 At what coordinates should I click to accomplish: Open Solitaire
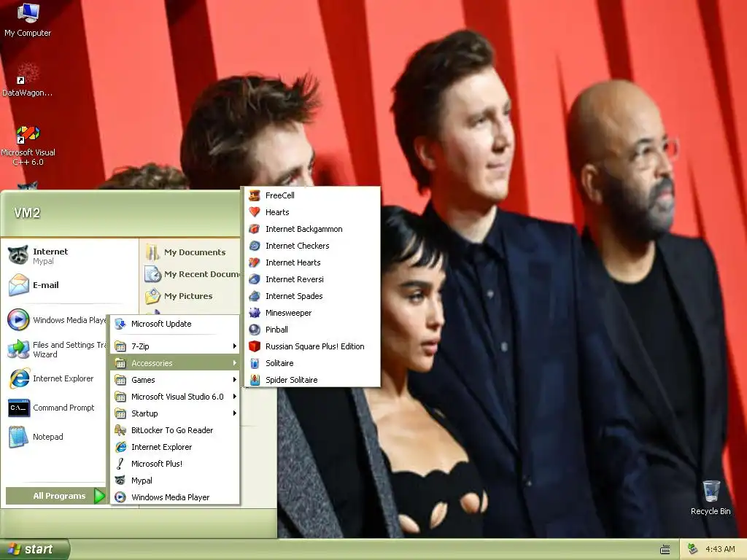click(x=312, y=363)
